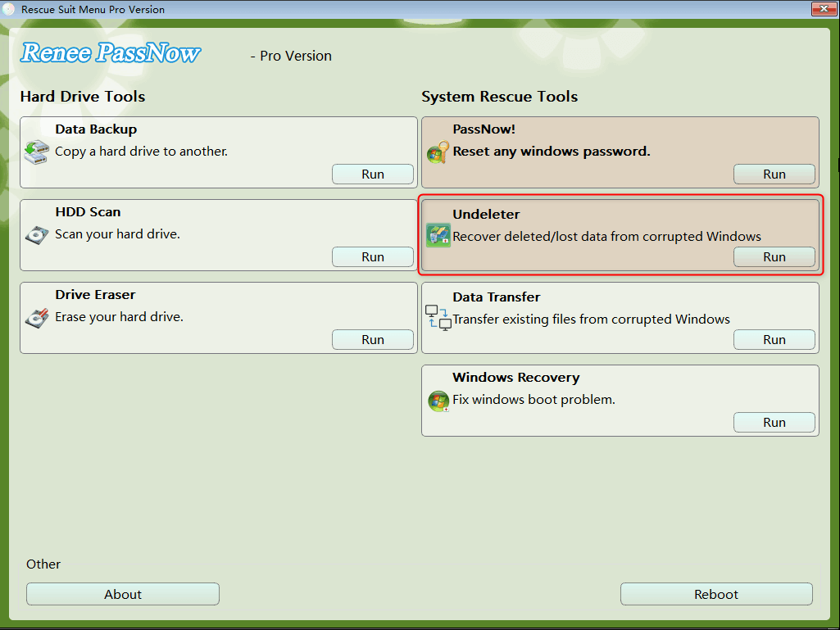
Task: Run PassNow! password reset
Action: 774,174
